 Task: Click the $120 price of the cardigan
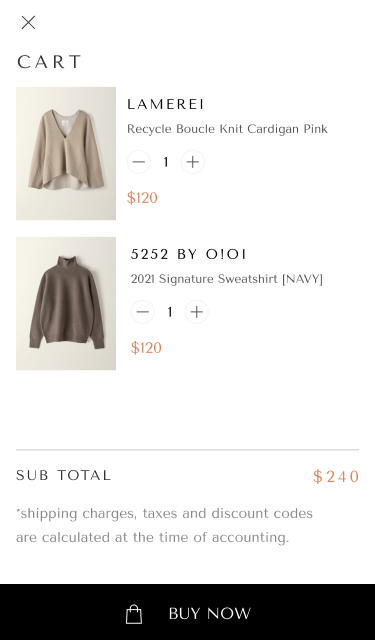142,198
